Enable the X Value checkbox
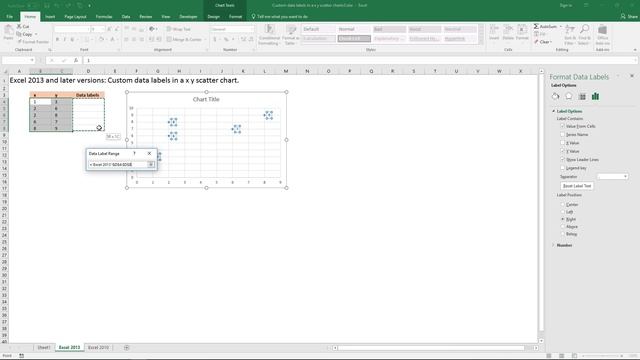The image size is (640, 360). click(562, 143)
